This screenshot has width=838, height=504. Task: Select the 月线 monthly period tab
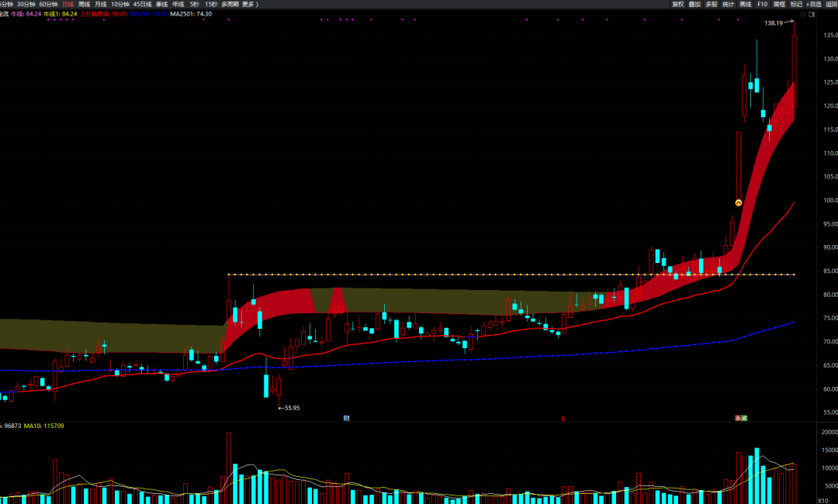point(100,5)
